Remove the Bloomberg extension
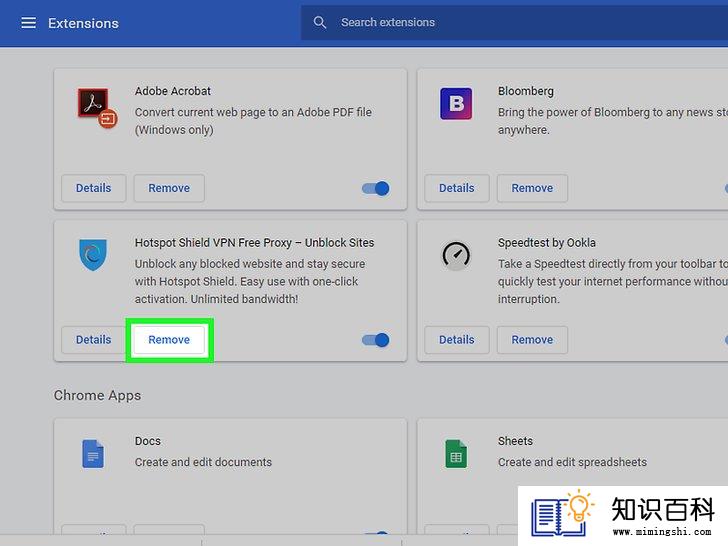The height and width of the screenshot is (546, 728). [x=532, y=188]
